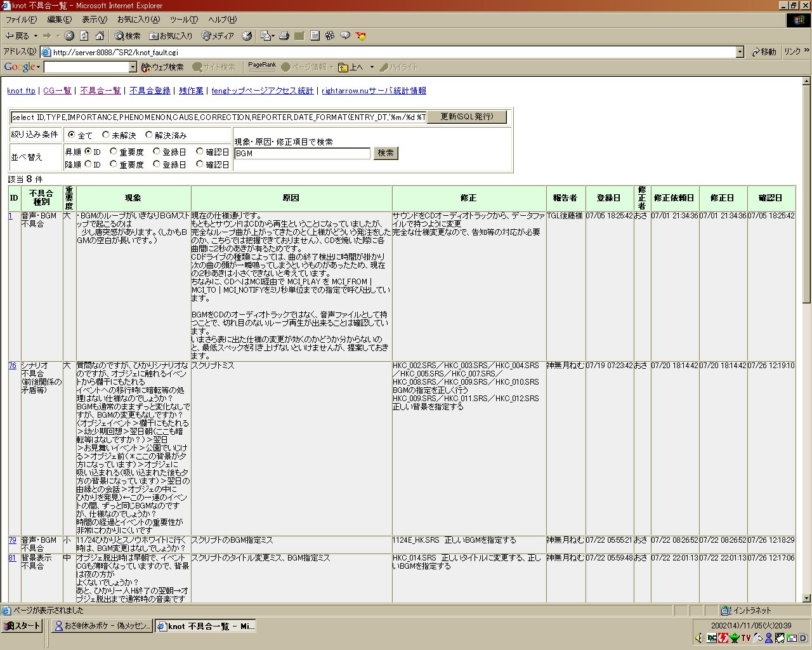Click the Edit page toolbar icon
Viewport: 812px width, 650px height.
(299, 36)
